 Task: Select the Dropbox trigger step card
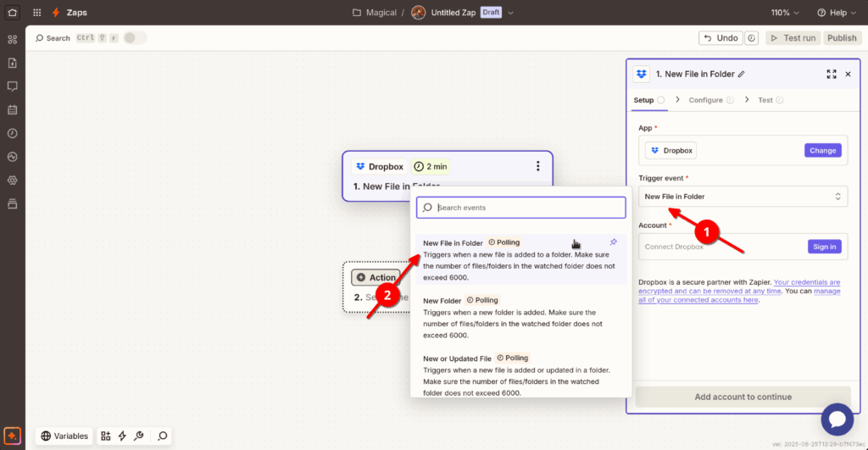(448, 176)
